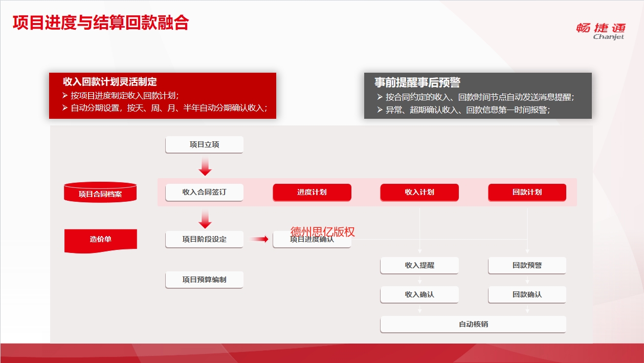The image size is (644, 363).
Task: Click the red arrow right of 项目阶段设定
Action: [259, 239]
